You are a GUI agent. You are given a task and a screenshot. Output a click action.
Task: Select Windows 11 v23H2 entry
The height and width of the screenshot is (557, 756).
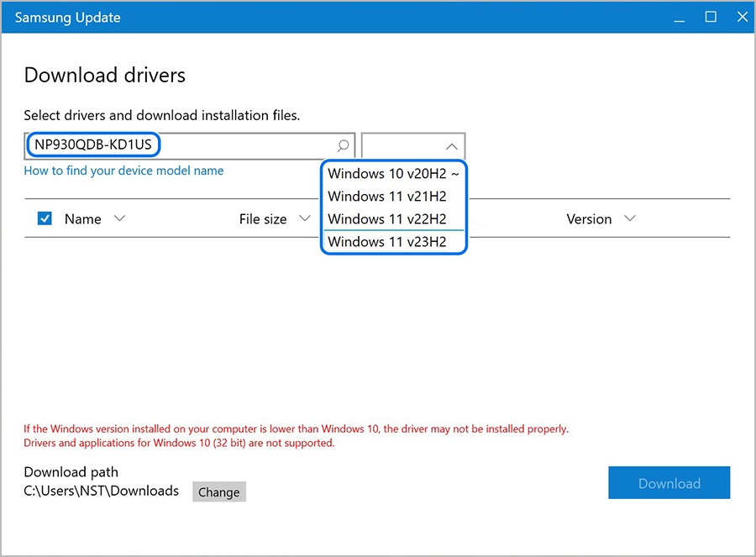tap(387, 242)
